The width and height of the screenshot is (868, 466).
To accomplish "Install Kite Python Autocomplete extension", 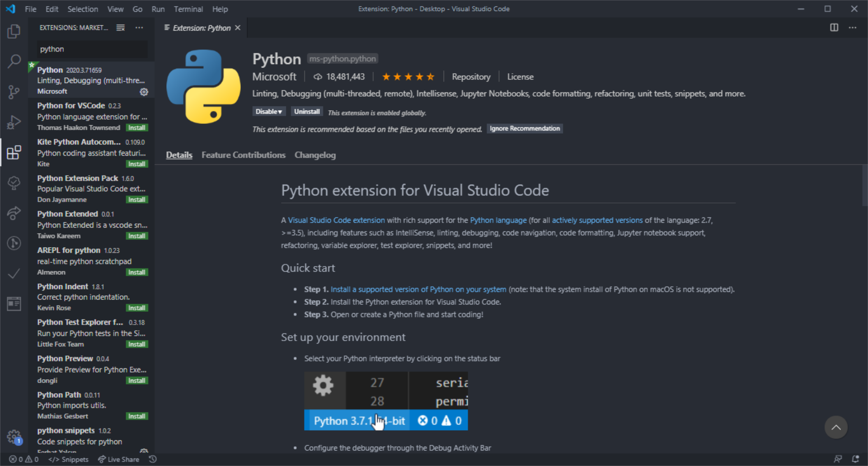I will pyautogui.click(x=137, y=164).
